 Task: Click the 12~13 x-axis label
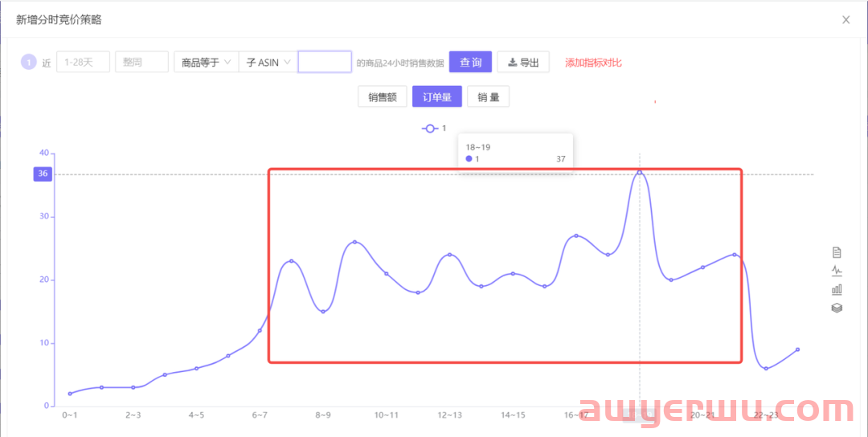(x=449, y=415)
